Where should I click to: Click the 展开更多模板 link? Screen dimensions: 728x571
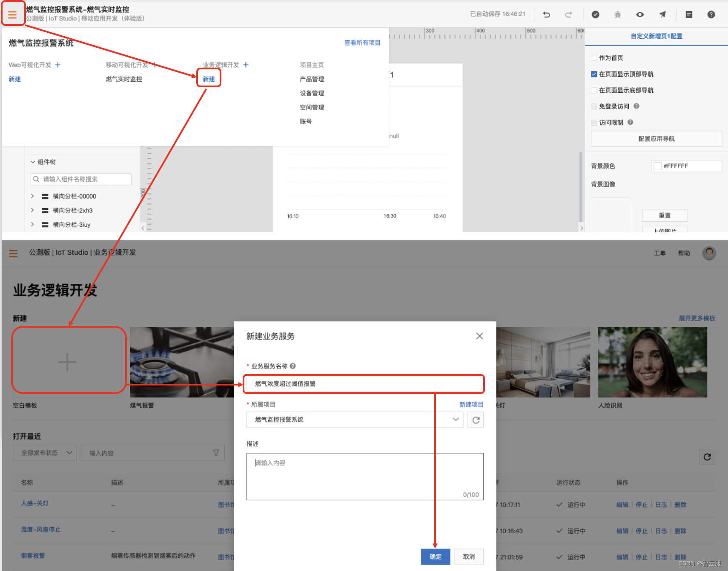click(696, 318)
